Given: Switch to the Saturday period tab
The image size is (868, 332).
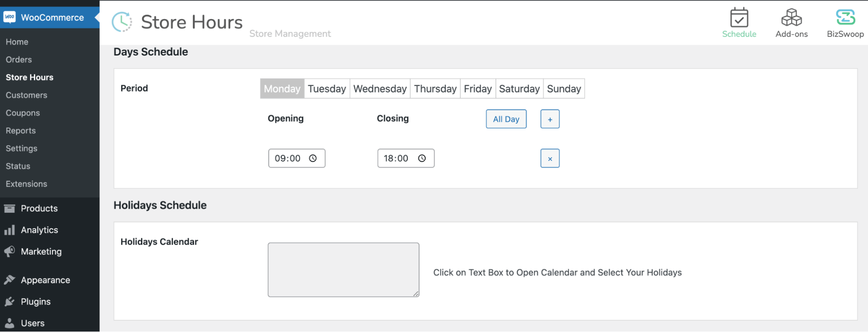Looking at the screenshot, I should tap(519, 89).
